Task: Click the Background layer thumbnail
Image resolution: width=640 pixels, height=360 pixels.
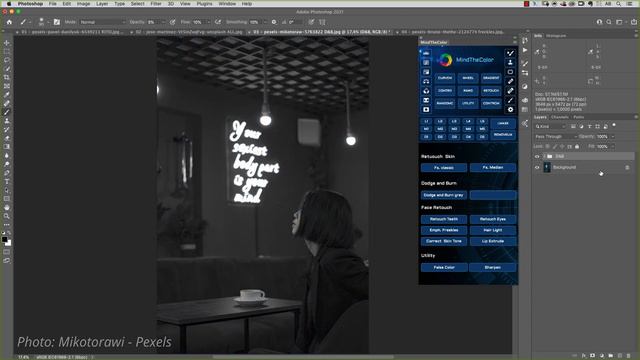Action: (x=547, y=167)
